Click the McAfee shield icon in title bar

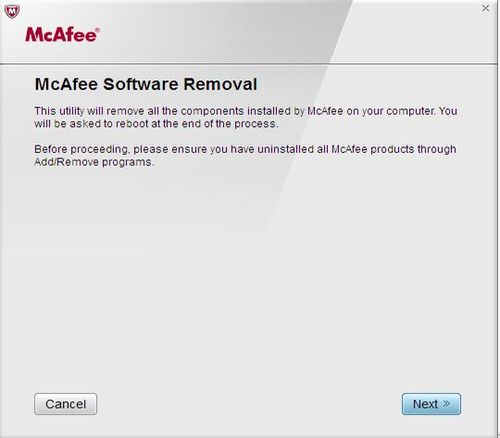[x=12, y=11]
